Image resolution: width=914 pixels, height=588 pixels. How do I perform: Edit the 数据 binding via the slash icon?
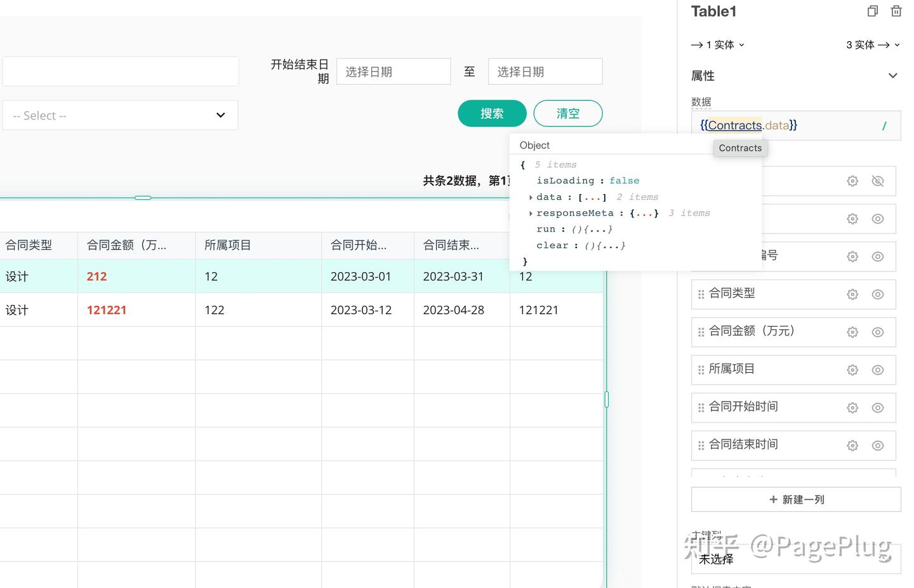coord(884,126)
